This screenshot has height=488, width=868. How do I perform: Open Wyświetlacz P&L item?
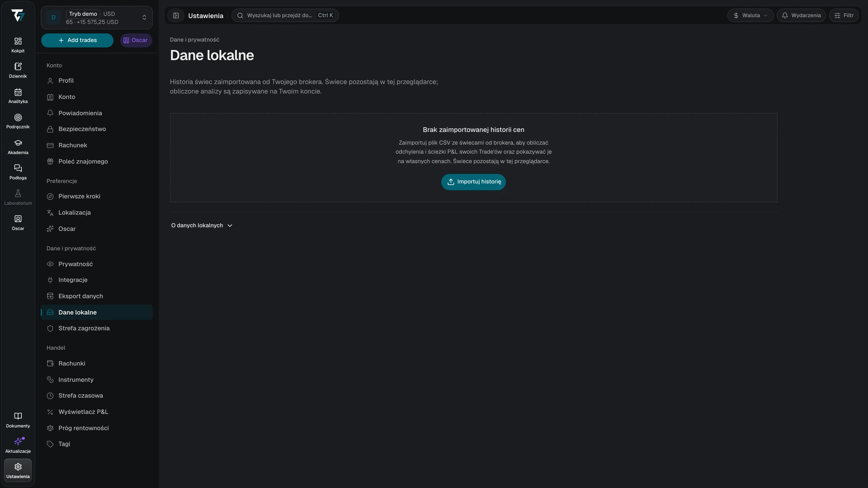coord(97,412)
